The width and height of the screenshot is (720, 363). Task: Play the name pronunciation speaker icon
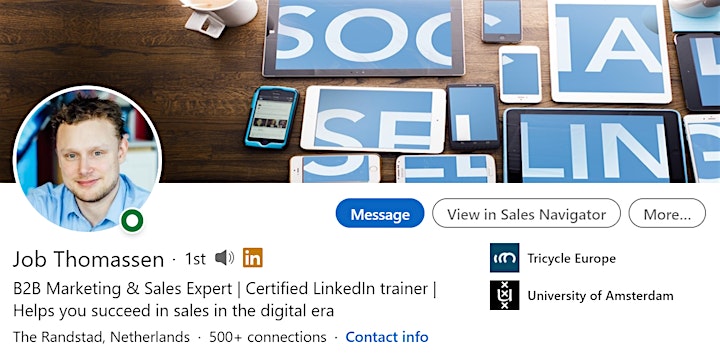tap(225, 258)
